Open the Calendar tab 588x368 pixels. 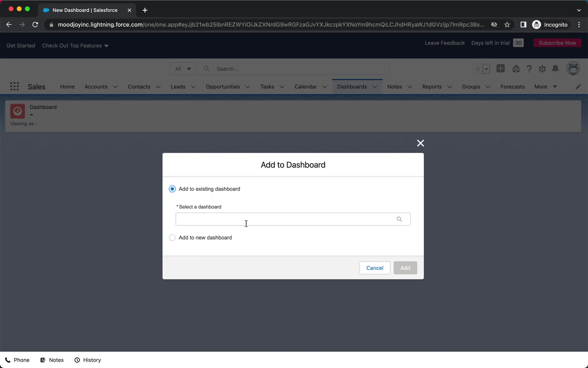pyautogui.click(x=306, y=87)
